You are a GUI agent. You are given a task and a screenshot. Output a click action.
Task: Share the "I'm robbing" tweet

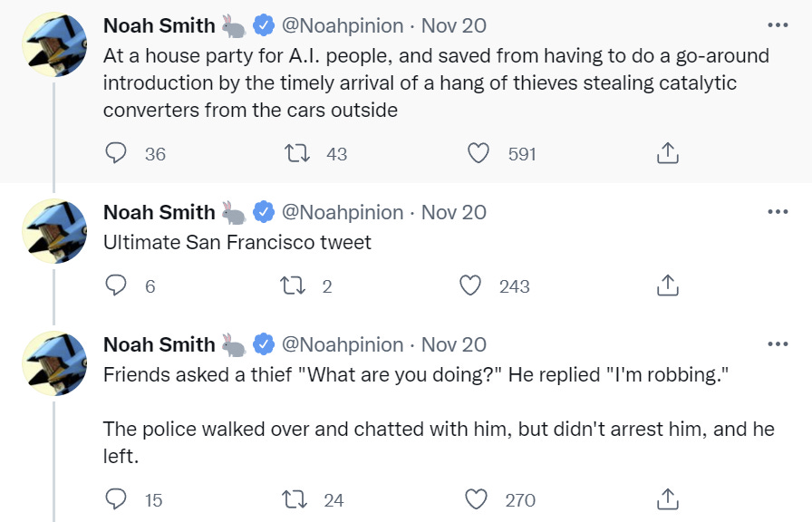point(667,499)
